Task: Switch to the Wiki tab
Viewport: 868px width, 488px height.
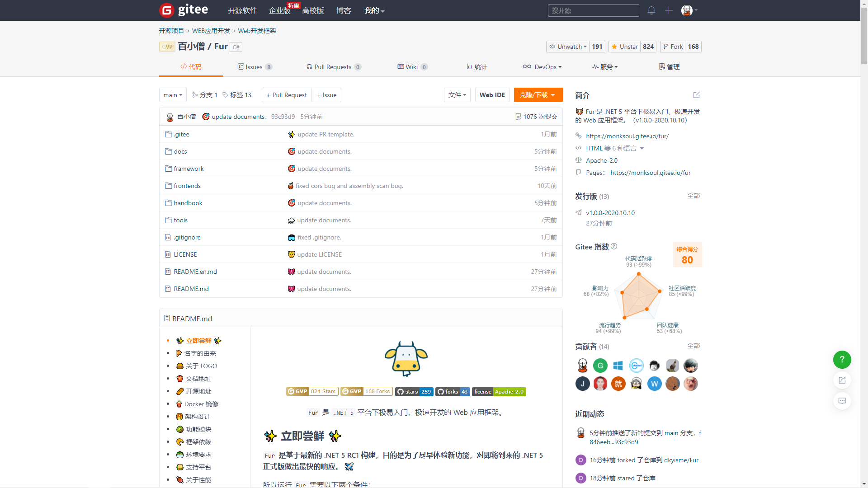Action: [412, 67]
